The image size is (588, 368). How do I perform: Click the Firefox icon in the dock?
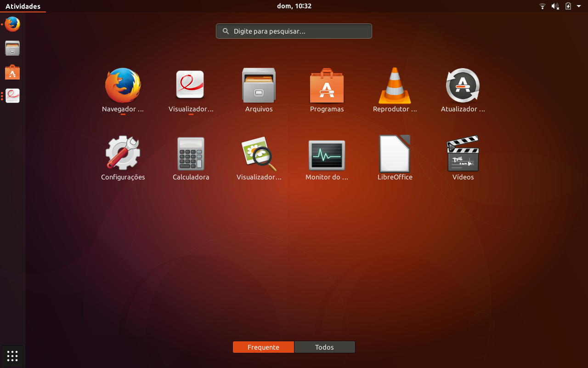[x=12, y=24]
